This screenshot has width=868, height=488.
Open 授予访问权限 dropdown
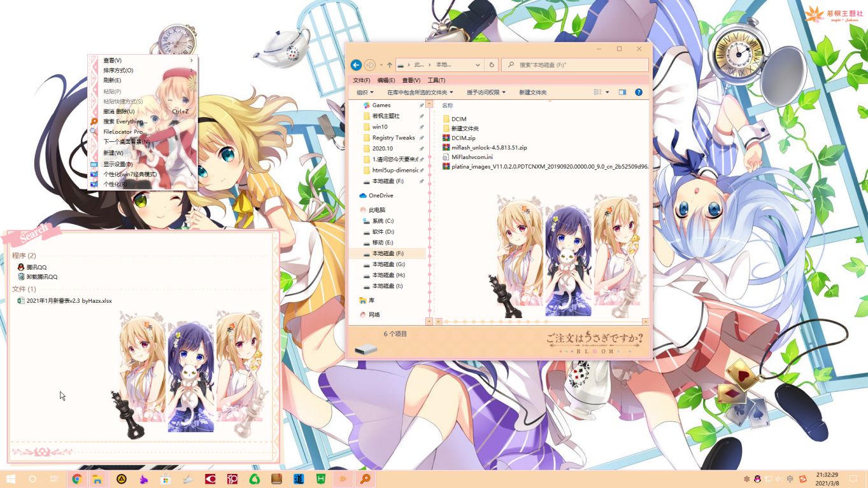tap(486, 92)
